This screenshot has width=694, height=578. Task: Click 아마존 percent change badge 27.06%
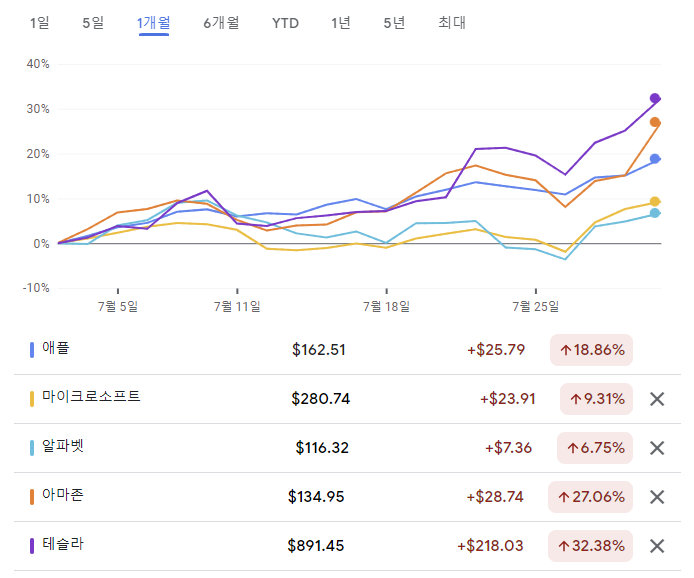click(590, 497)
